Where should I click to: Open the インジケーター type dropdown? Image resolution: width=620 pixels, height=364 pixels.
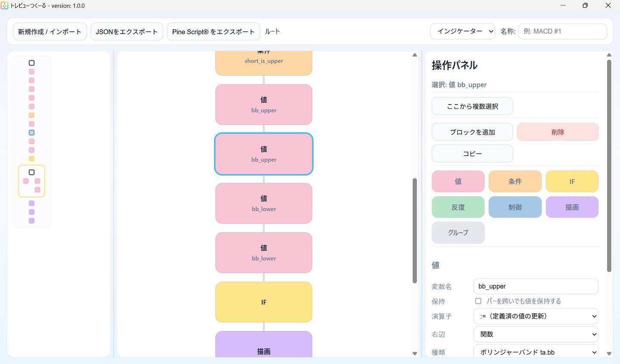(x=462, y=31)
